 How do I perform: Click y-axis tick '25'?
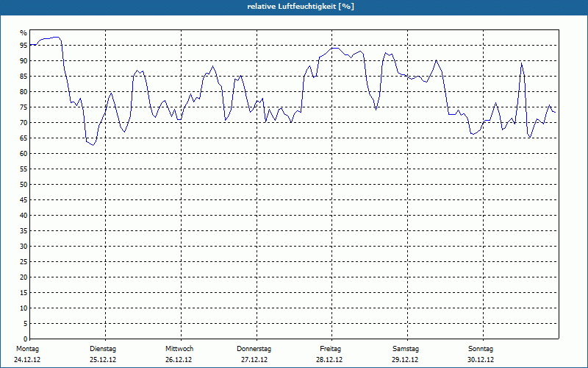point(24,262)
